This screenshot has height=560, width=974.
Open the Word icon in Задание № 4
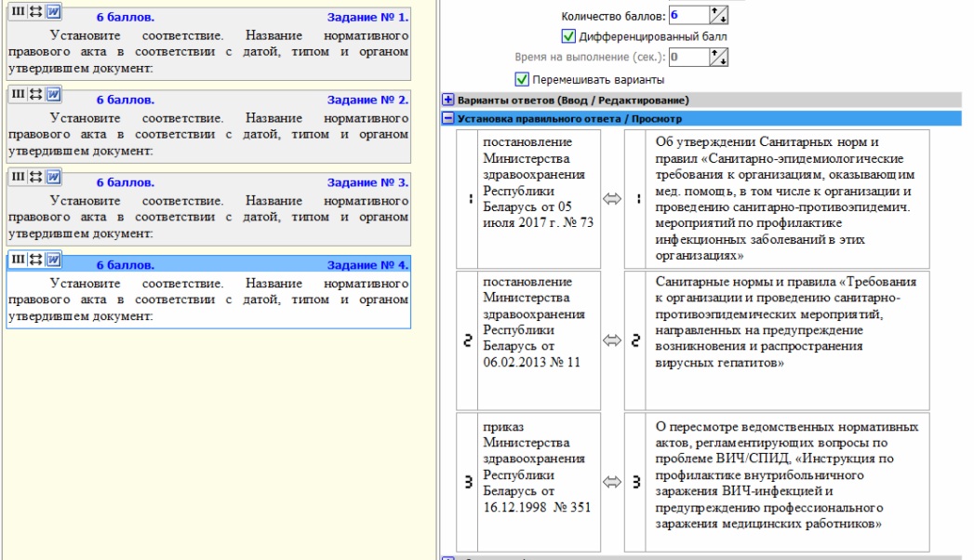pyautogui.click(x=53, y=259)
